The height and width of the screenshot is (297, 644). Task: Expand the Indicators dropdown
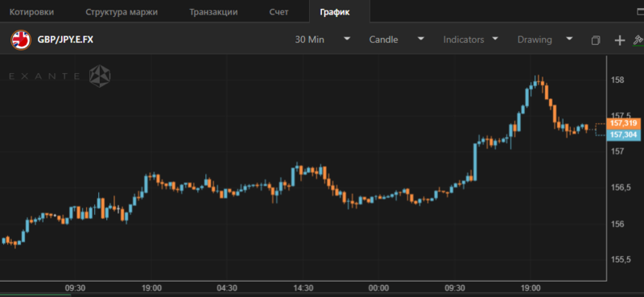(471, 40)
